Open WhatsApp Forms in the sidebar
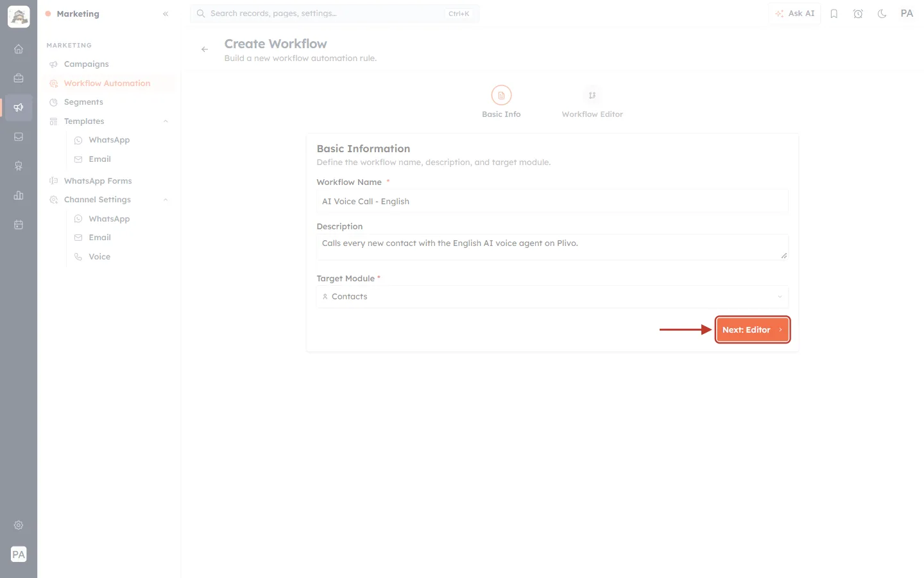The image size is (924, 578). [108, 181]
